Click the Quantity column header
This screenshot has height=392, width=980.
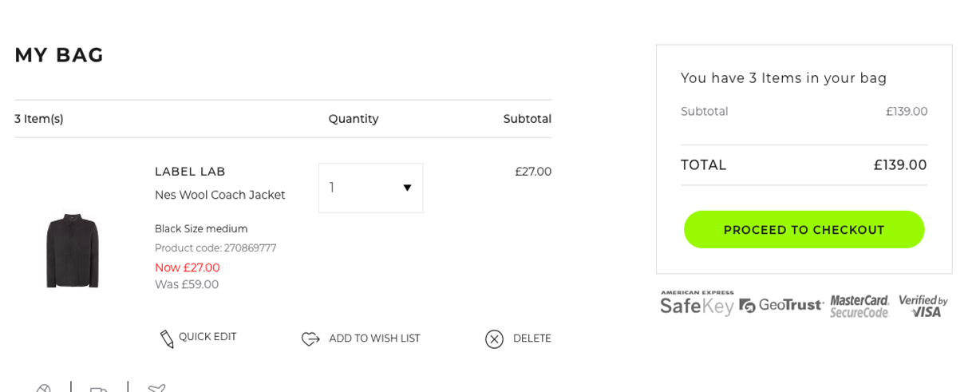(354, 119)
